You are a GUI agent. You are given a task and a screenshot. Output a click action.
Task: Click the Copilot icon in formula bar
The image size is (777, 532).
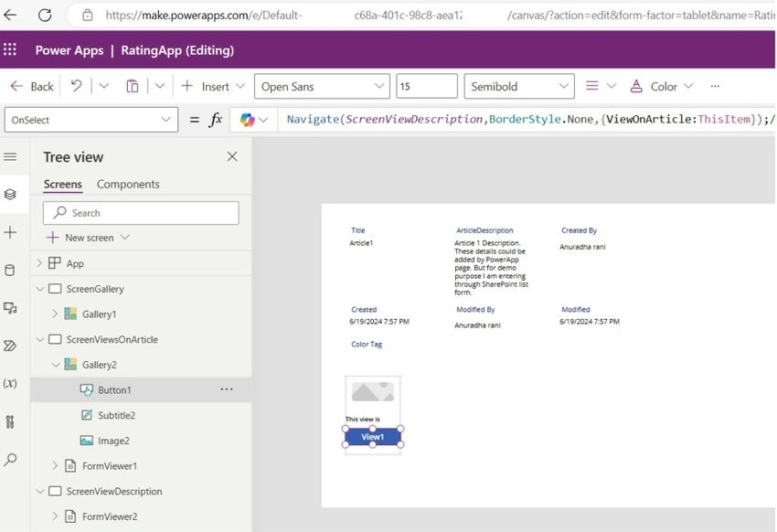[x=248, y=120]
